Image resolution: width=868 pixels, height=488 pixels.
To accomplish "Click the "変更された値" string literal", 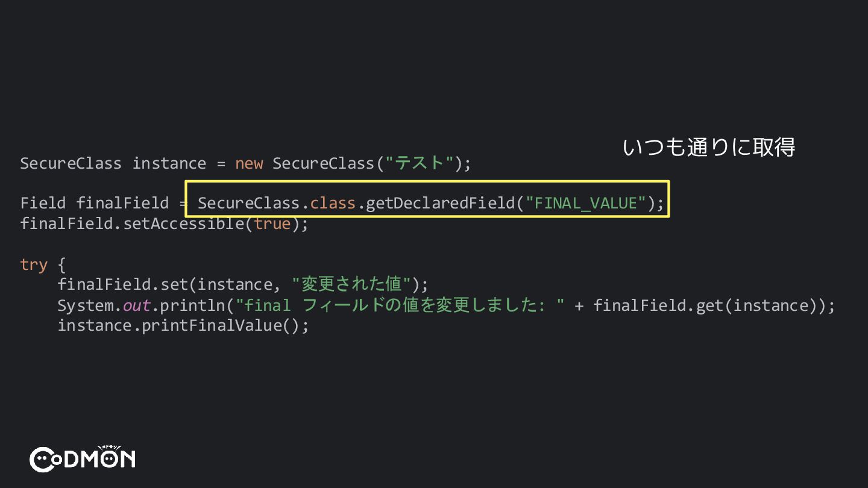I will tap(351, 284).
